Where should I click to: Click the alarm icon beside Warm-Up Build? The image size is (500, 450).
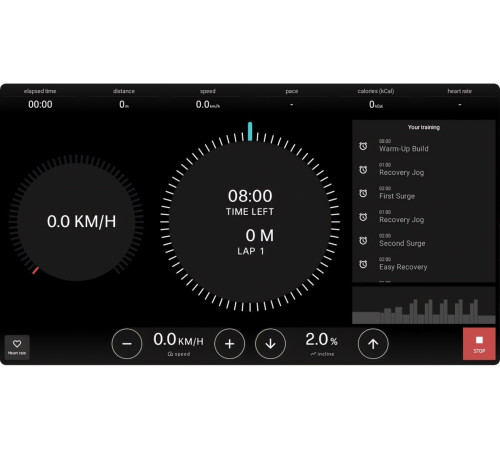[x=363, y=146]
